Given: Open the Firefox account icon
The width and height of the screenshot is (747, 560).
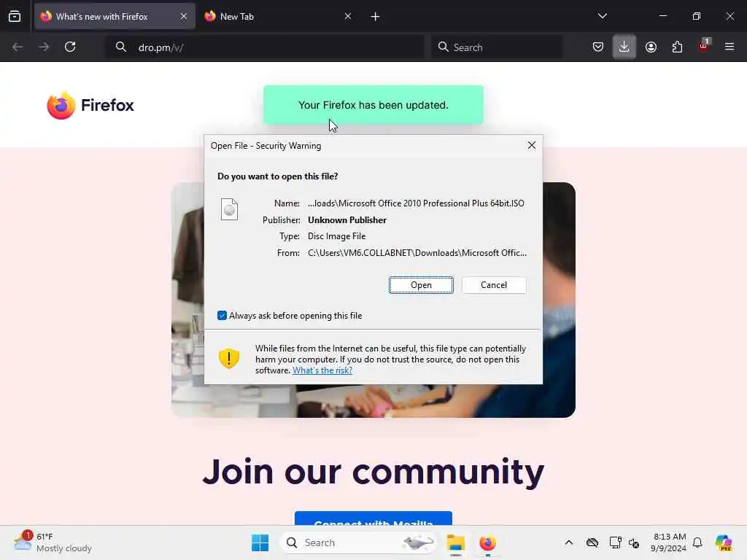Looking at the screenshot, I should click(651, 47).
